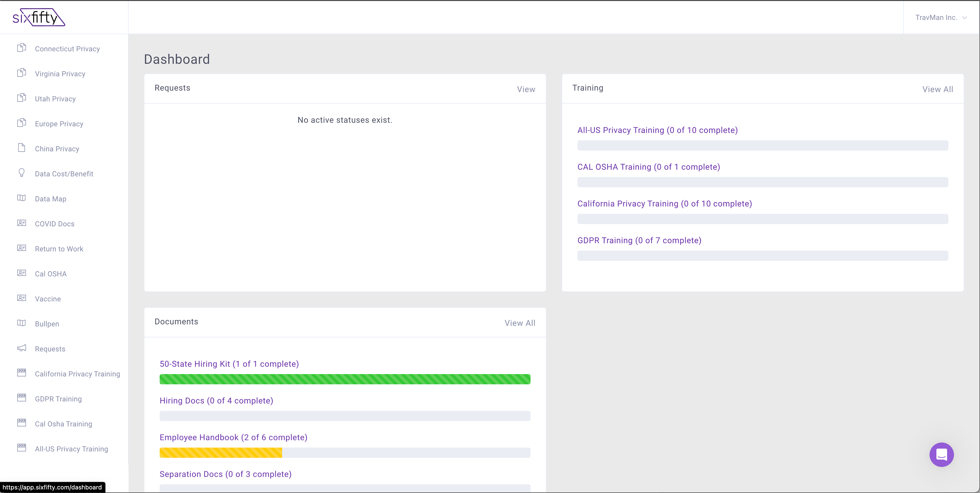
Task: Click the clapperboard icon beside GDPR Training
Action: coord(22,398)
